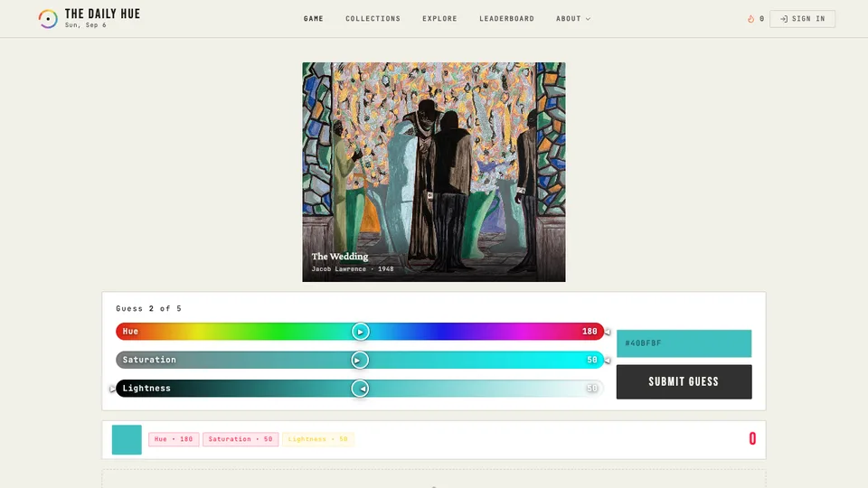Click the Lightness value 50 on slider
The height and width of the screenshot is (488, 868).
[591, 389]
